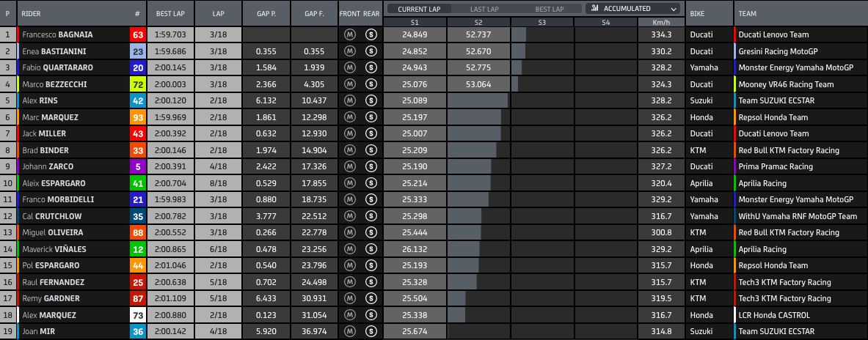
Task: Click Bastianini's front tyre M icon
Action: [x=349, y=51]
